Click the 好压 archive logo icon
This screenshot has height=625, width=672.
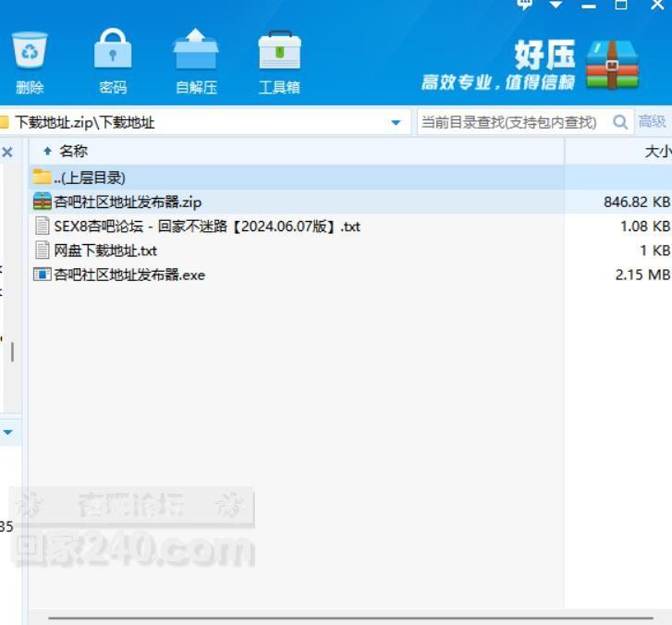tap(612, 65)
